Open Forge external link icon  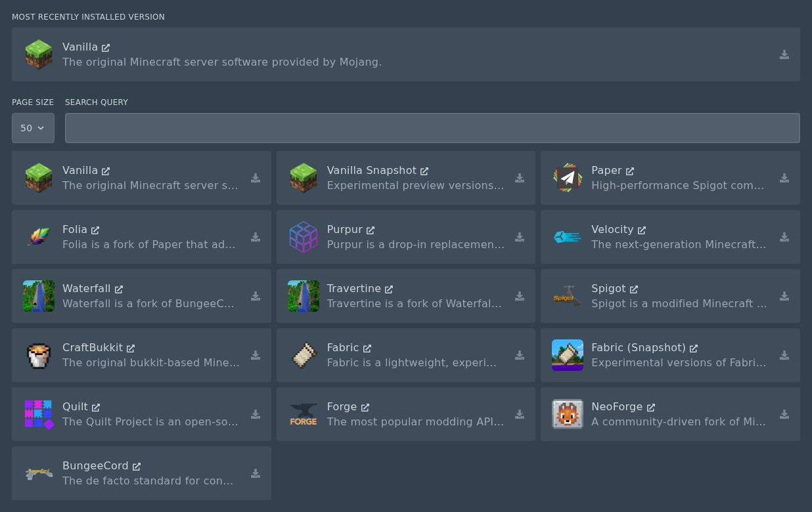[365, 408]
